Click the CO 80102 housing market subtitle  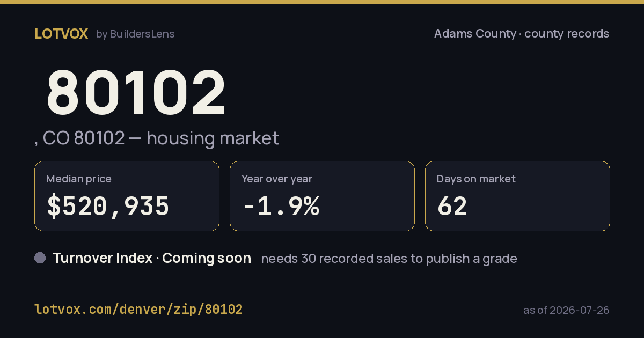(157, 138)
